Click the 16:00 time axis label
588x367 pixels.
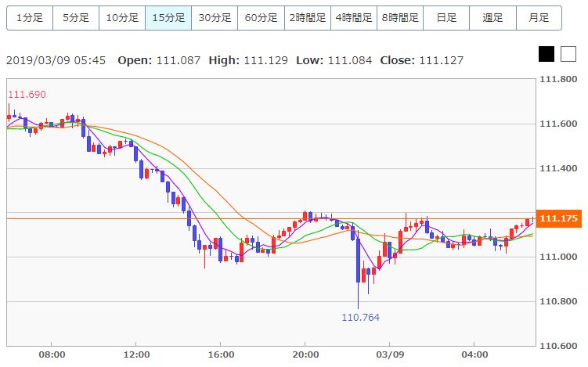(221, 354)
